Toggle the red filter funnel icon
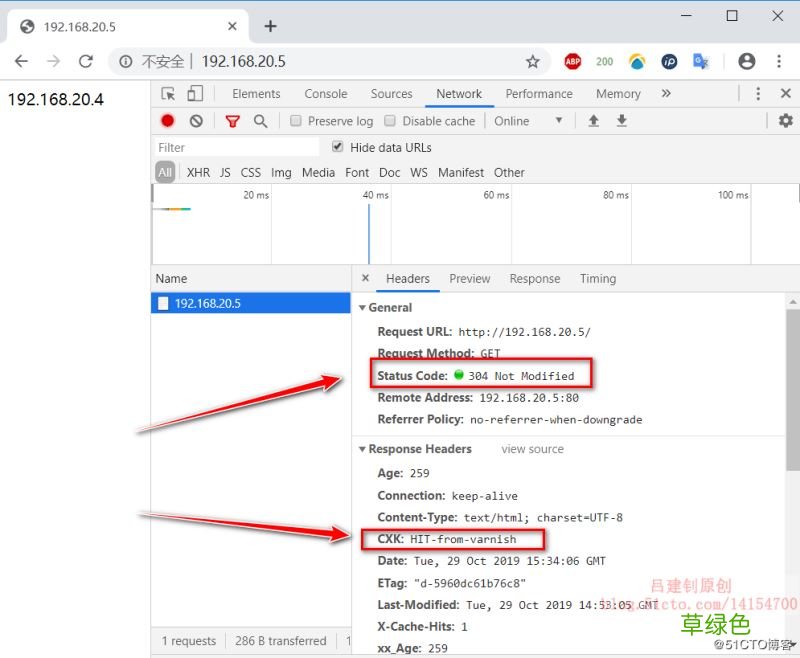This screenshot has height=658, width=800. [x=233, y=121]
